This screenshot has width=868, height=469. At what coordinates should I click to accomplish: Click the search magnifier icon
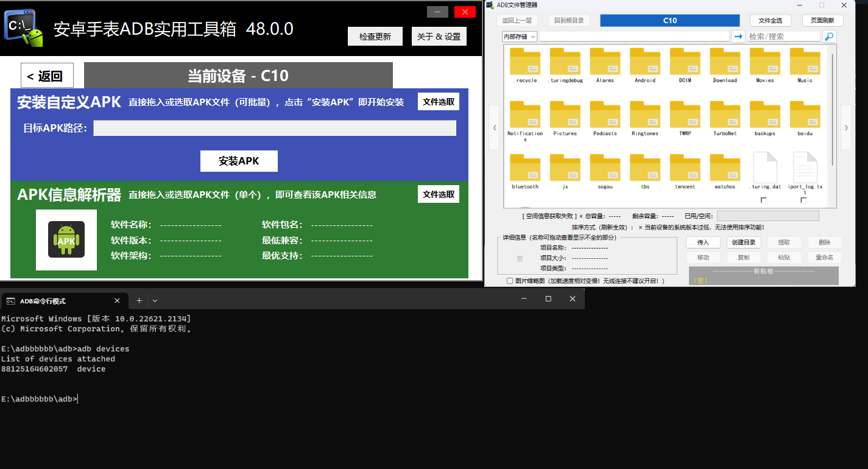pyautogui.click(x=829, y=37)
